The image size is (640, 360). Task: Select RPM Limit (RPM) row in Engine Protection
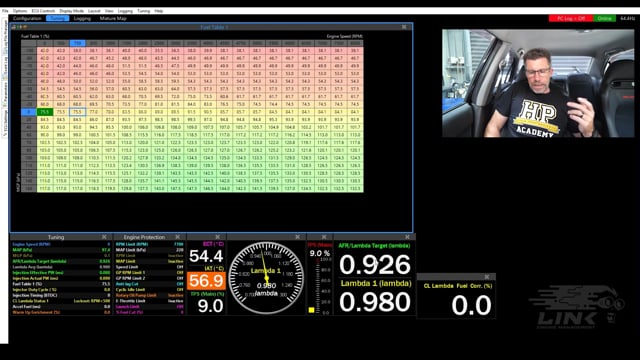(149, 244)
